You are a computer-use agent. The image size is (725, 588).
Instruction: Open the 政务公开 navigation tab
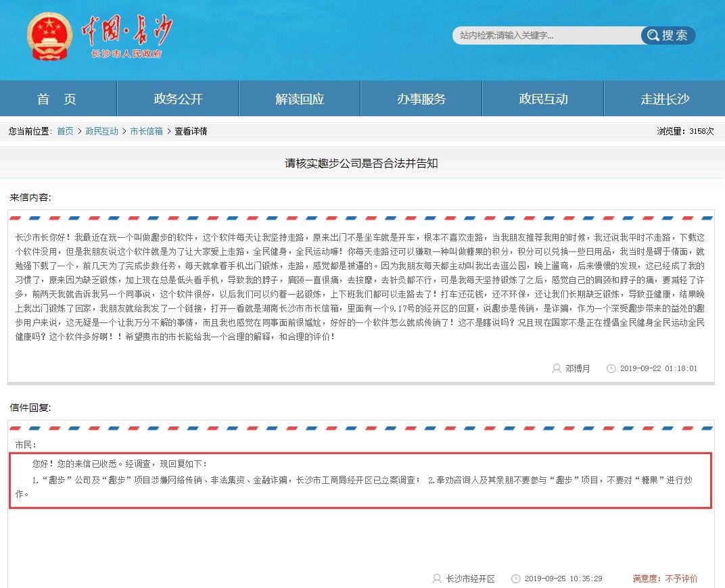[x=178, y=99]
